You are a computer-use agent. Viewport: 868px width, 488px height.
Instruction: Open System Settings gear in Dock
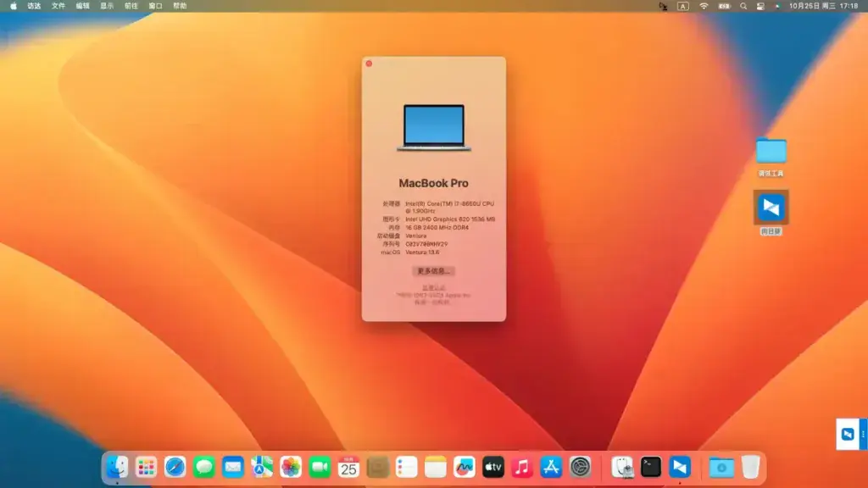[x=580, y=468]
